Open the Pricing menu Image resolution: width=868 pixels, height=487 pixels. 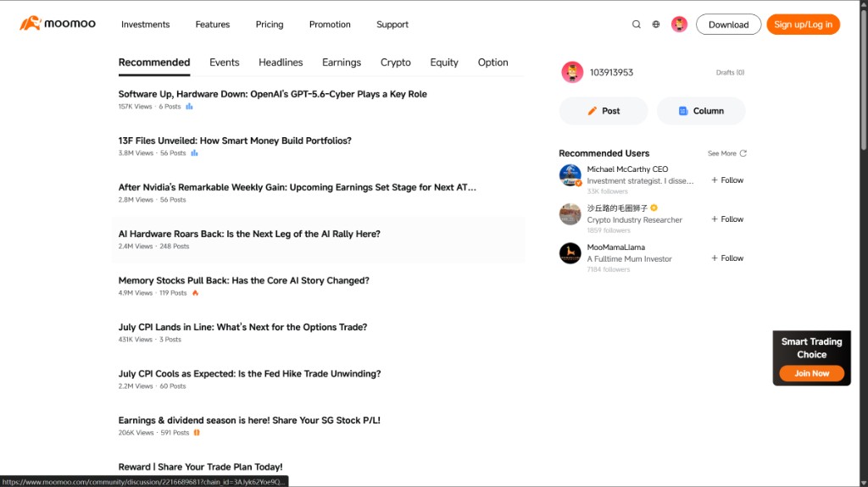point(270,25)
